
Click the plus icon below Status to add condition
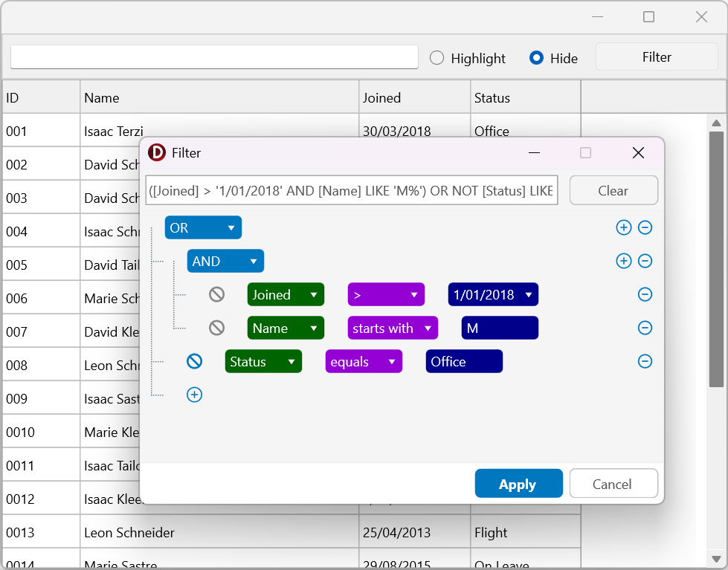pos(194,395)
